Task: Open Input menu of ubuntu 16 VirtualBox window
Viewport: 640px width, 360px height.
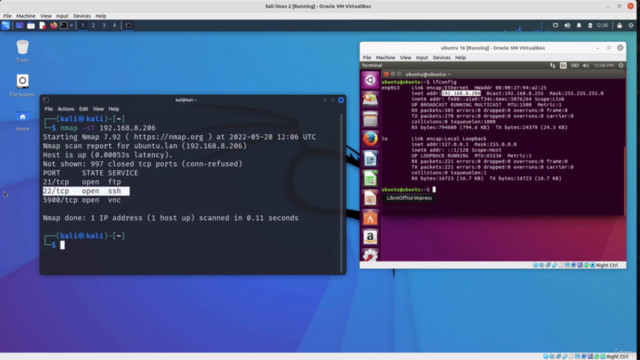Action: (x=422, y=58)
